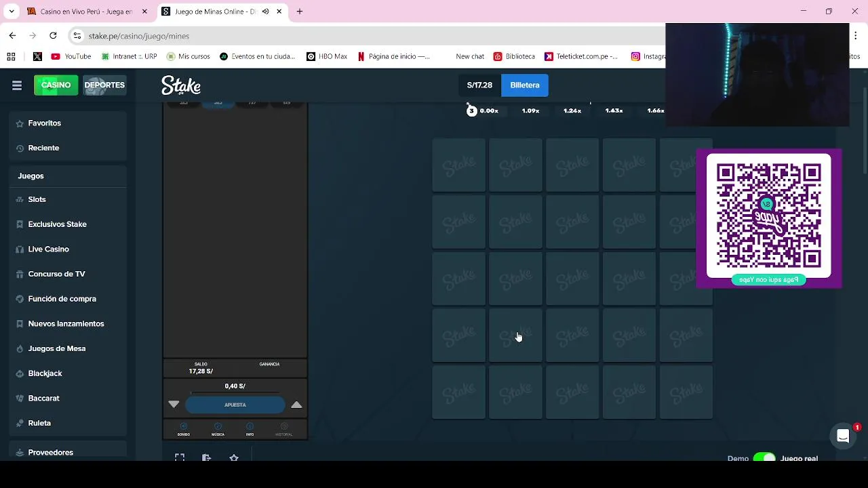Close the Casino en Vivo Perú tab
Viewport: 868px width, 488px height.
coord(144,12)
